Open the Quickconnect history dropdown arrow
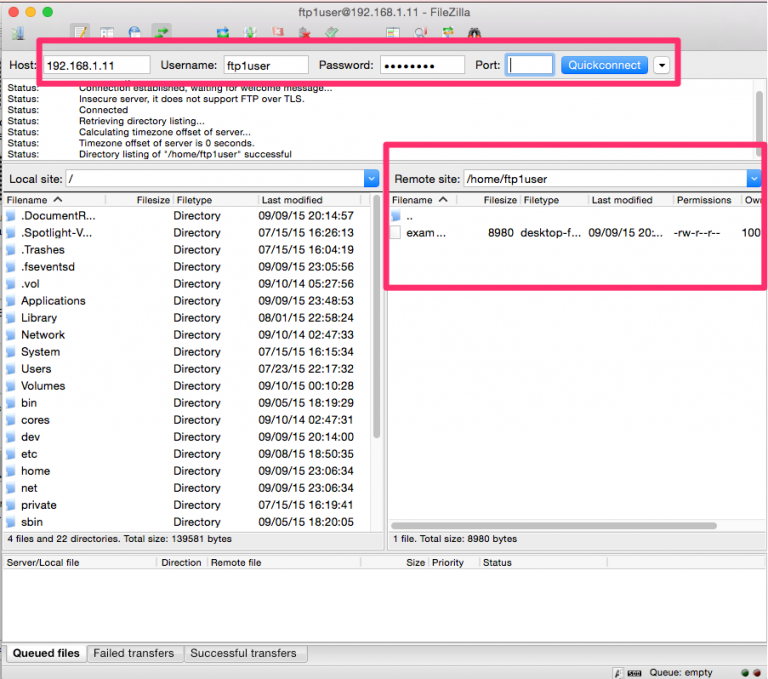 pyautogui.click(x=661, y=65)
